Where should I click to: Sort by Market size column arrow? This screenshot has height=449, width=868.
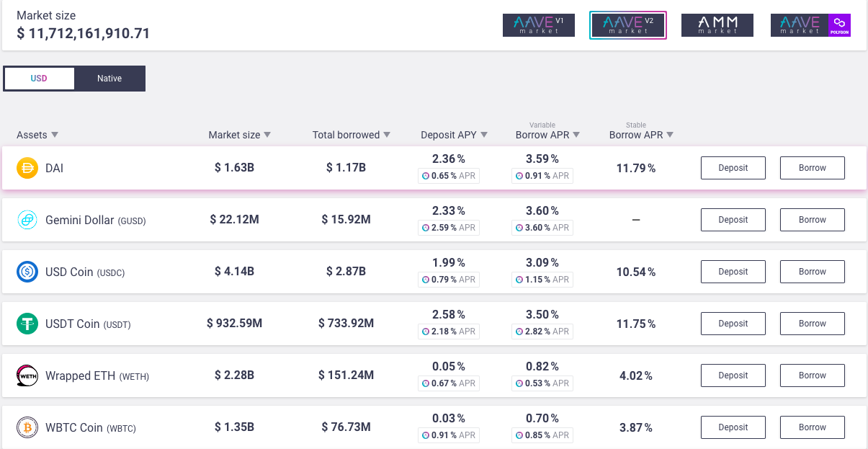(267, 135)
